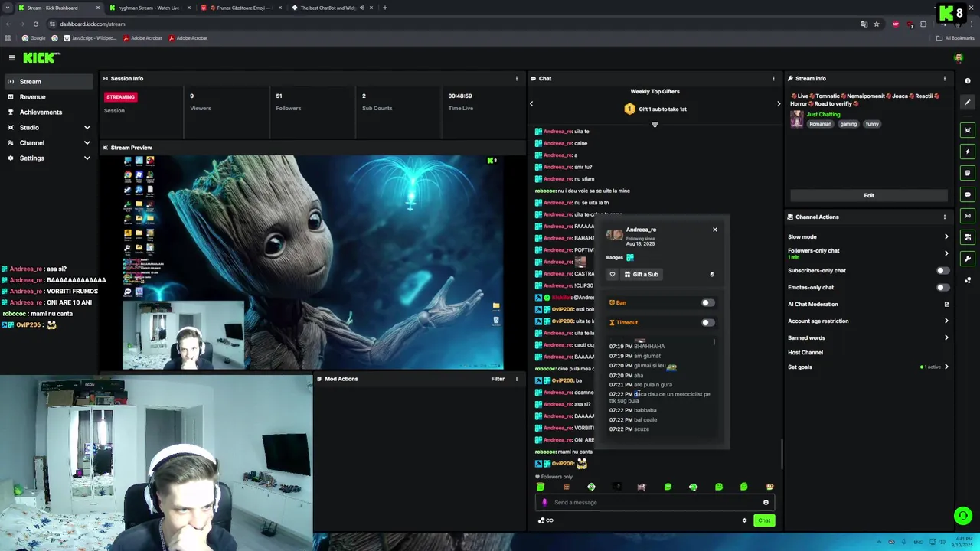Click the pencil edit icon in right toolbar

(x=968, y=102)
